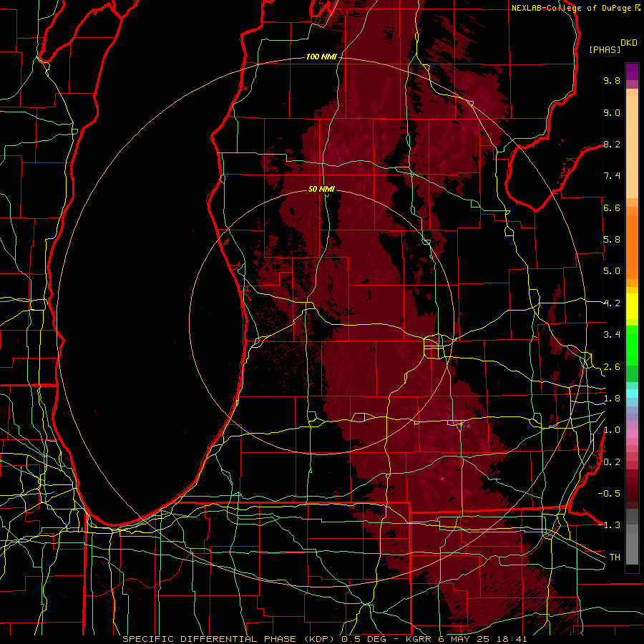Pick the pale peach segment of the color bar
Viewport: 644px width, 644px height.
632,147
